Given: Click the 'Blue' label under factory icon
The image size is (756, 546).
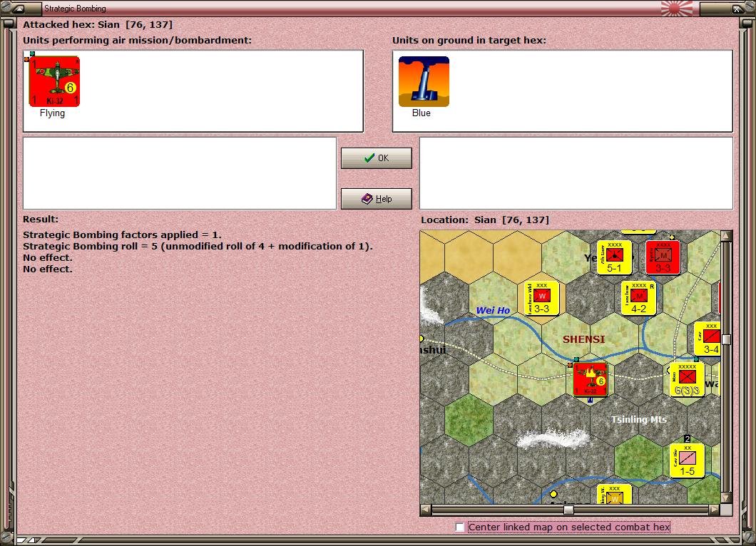Looking at the screenshot, I should 422,113.
